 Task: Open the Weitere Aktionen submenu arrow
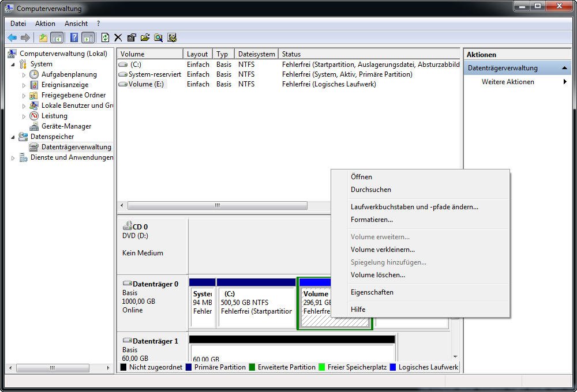tap(565, 82)
